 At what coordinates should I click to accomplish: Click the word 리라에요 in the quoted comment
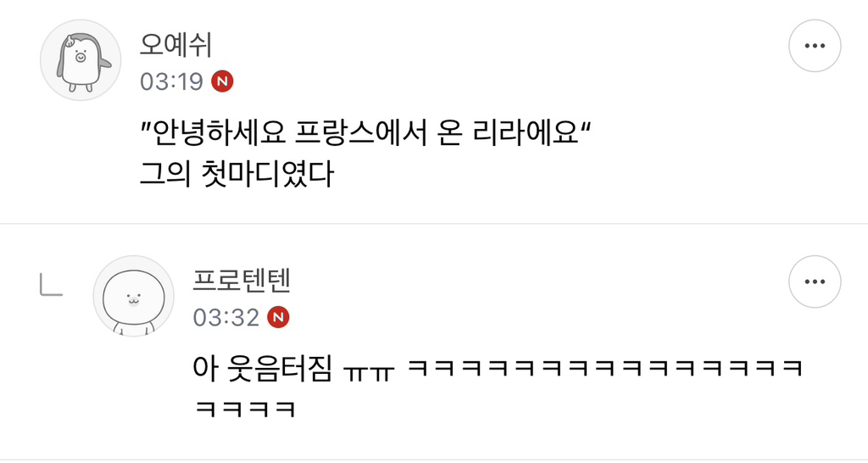[526, 134]
